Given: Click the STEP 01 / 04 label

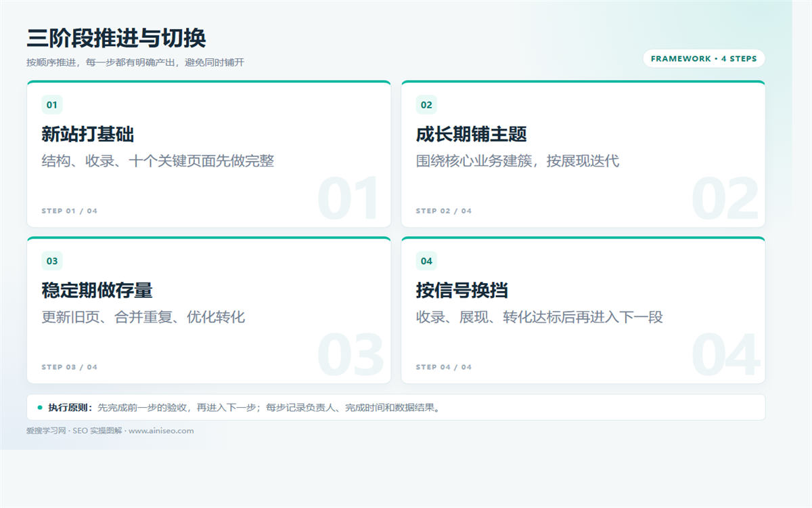Looking at the screenshot, I should (x=70, y=211).
